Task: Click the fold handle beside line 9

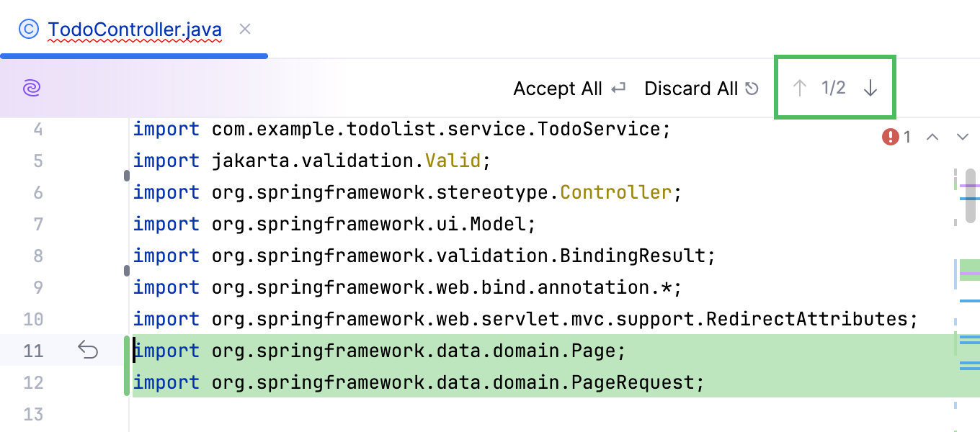Action: (127, 271)
